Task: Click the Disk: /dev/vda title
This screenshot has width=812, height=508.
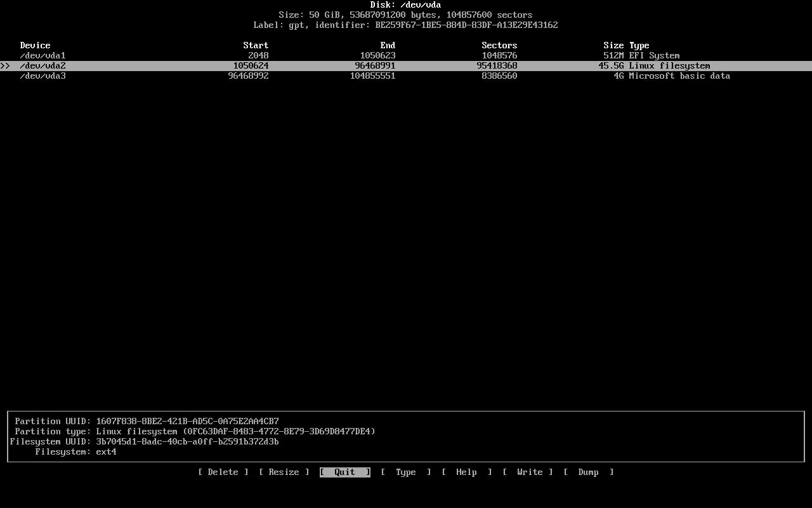Action: (405, 4)
